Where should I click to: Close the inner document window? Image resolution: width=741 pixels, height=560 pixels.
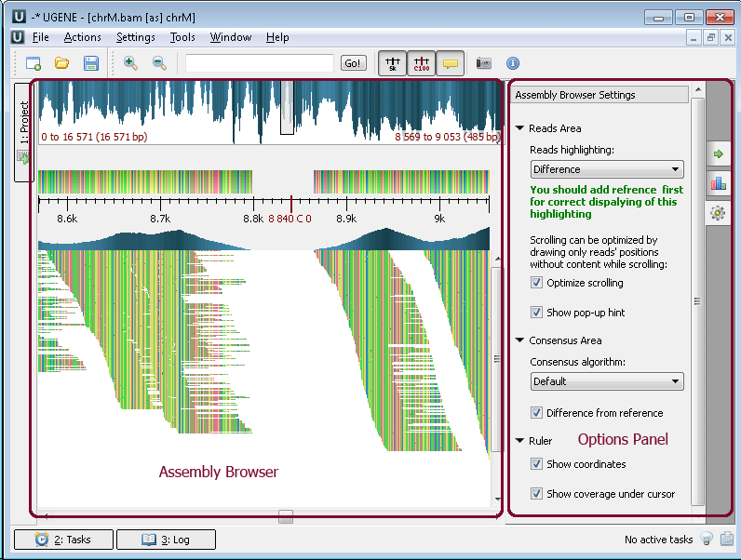coord(728,38)
